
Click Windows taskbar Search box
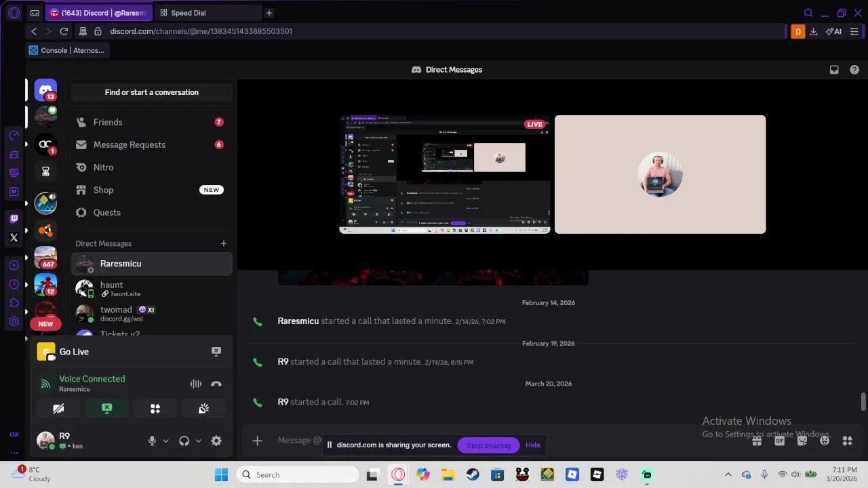(298, 474)
